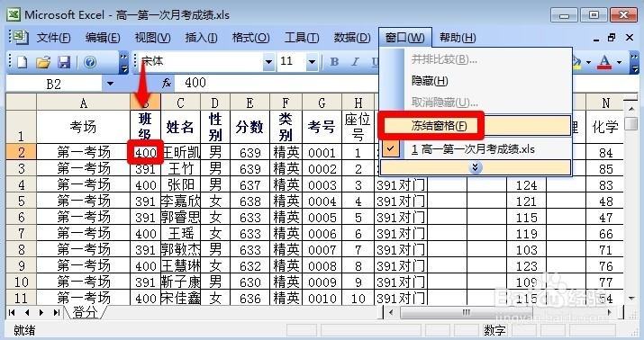Open Excel Help question mark icon

pos(90,62)
